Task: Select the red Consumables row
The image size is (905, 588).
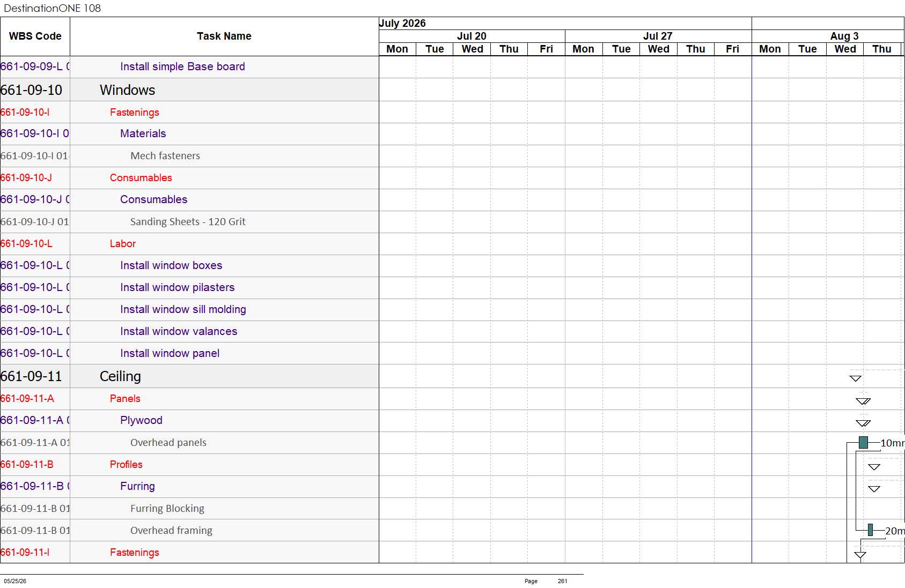Action: pos(189,177)
